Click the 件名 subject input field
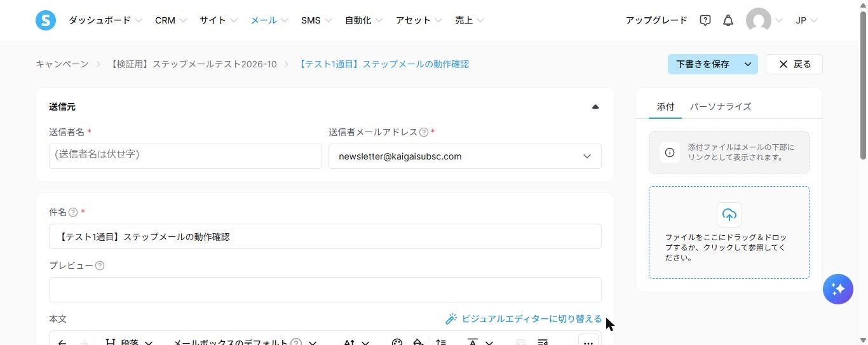Screen dimensions: 868x345 point(325,236)
